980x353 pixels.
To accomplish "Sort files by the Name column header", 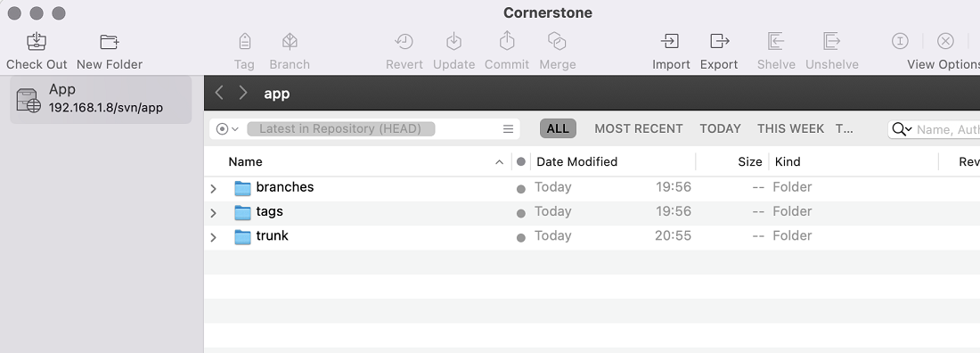I will pos(245,161).
